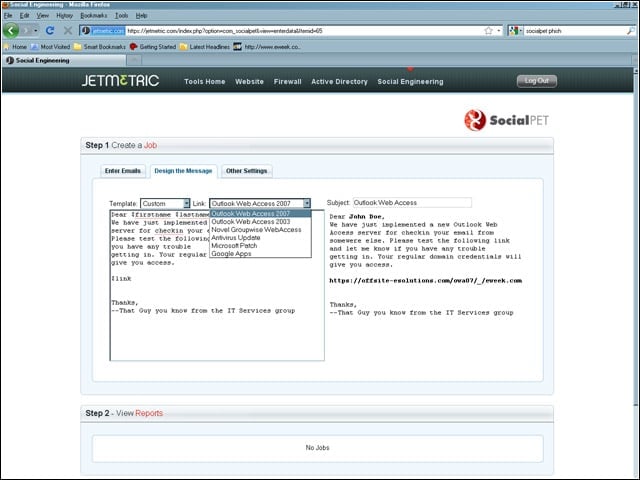Open the Social Engineering navigation link
This screenshot has height=480, width=640.
[410, 82]
